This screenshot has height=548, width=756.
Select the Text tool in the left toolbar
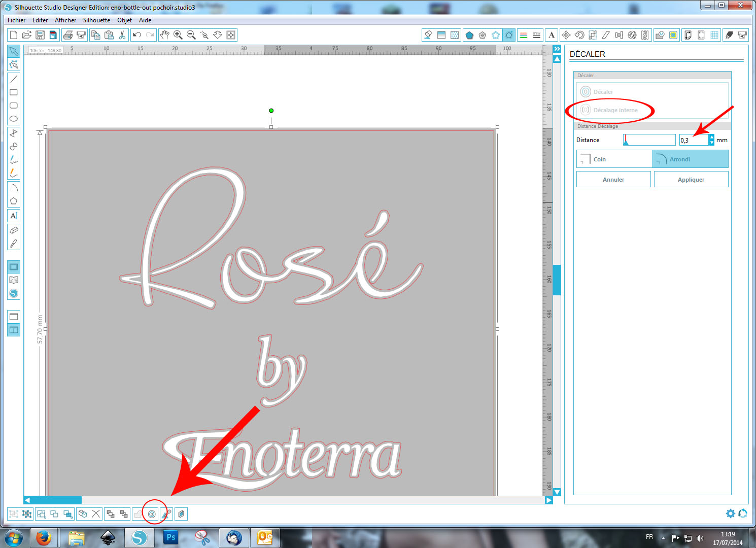click(x=14, y=216)
